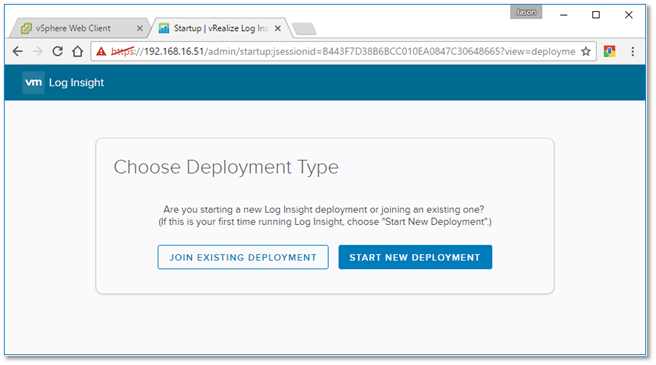656x365 pixels.
Task: Click the Jason profile button
Action: click(x=526, y=12)
